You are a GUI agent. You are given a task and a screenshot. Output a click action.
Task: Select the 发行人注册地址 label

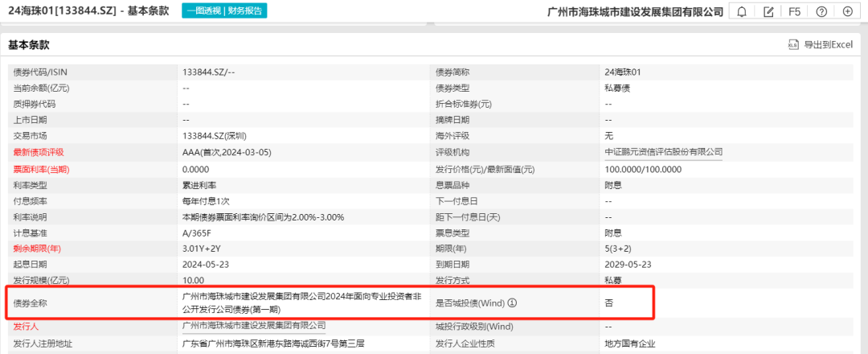coord(43,344)
